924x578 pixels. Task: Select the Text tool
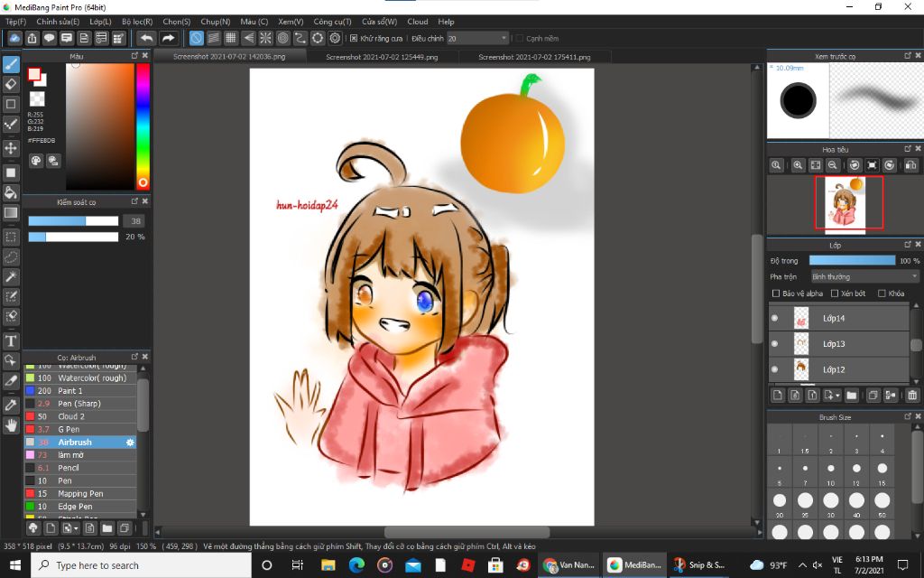[x=11, y=340]
